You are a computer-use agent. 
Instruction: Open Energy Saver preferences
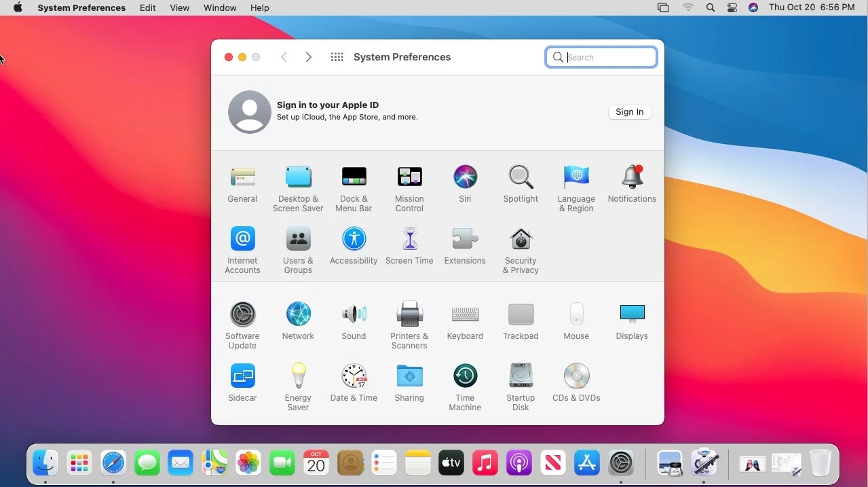pos(298,375)
